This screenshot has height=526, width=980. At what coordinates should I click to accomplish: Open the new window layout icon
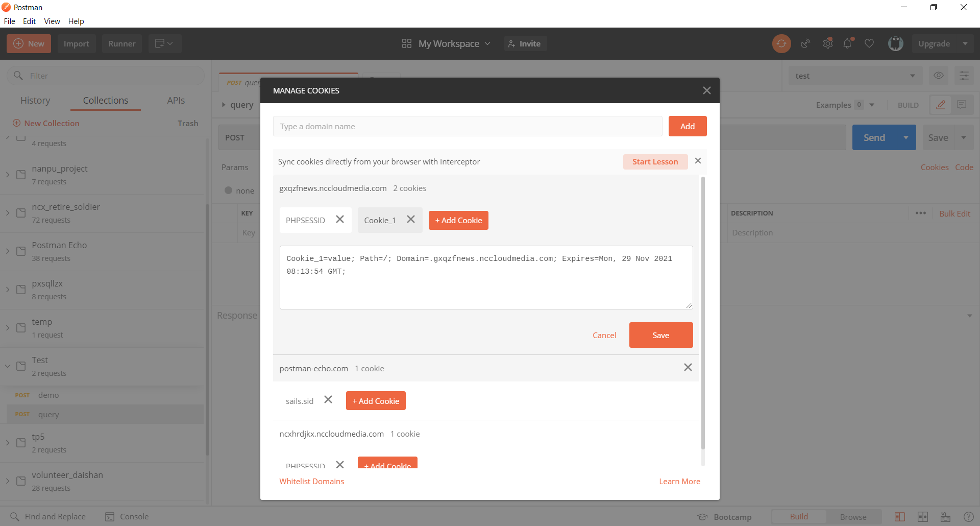coord(164,44)
